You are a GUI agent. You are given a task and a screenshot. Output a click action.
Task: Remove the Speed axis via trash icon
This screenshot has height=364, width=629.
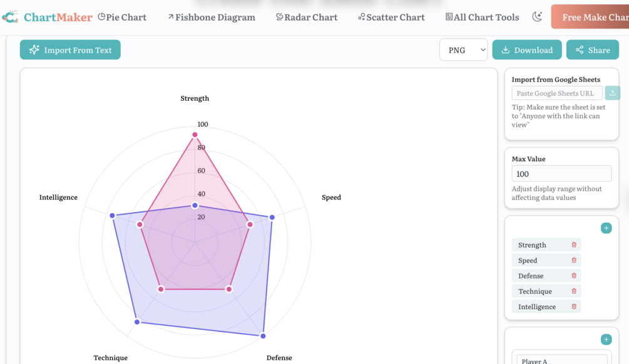point(574,260)
